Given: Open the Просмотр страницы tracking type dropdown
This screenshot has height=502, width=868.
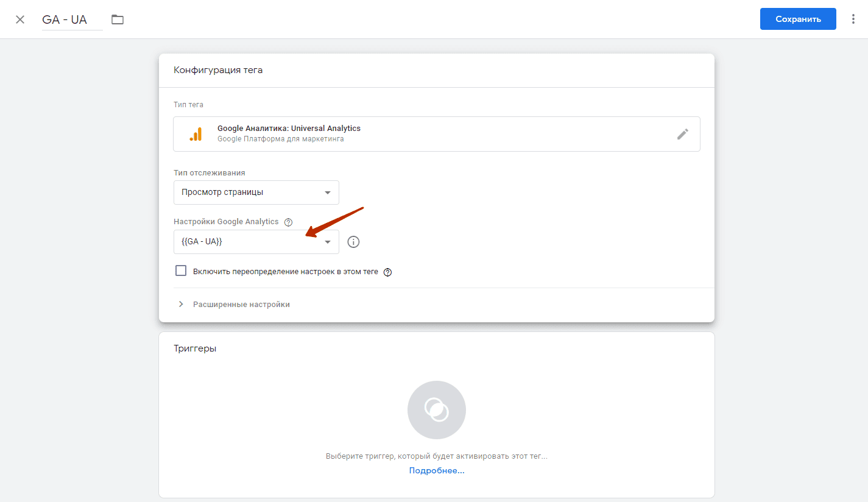Looking at the screenshot, I should coord(256,193).
